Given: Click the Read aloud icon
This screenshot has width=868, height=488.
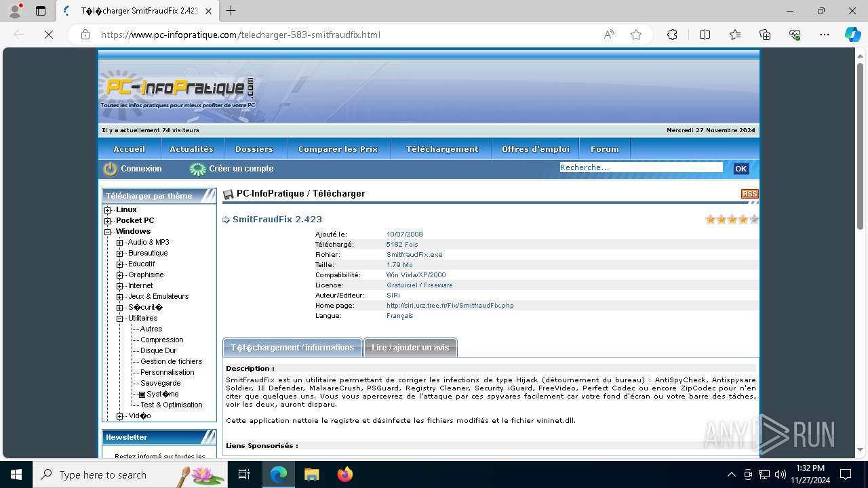Looking at the screenshot, I should click(609, 35).
